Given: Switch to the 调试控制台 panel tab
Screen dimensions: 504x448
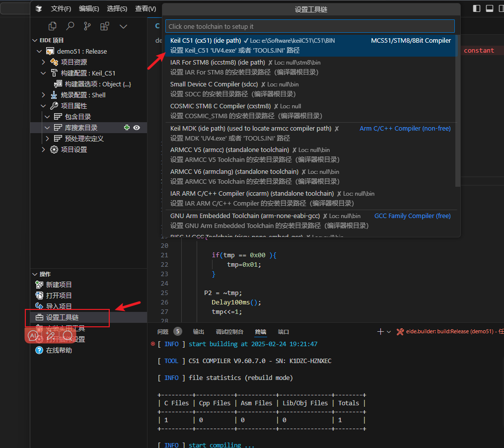Looking at the screenshot, I should pyautogui.click(x=229, y=332).
